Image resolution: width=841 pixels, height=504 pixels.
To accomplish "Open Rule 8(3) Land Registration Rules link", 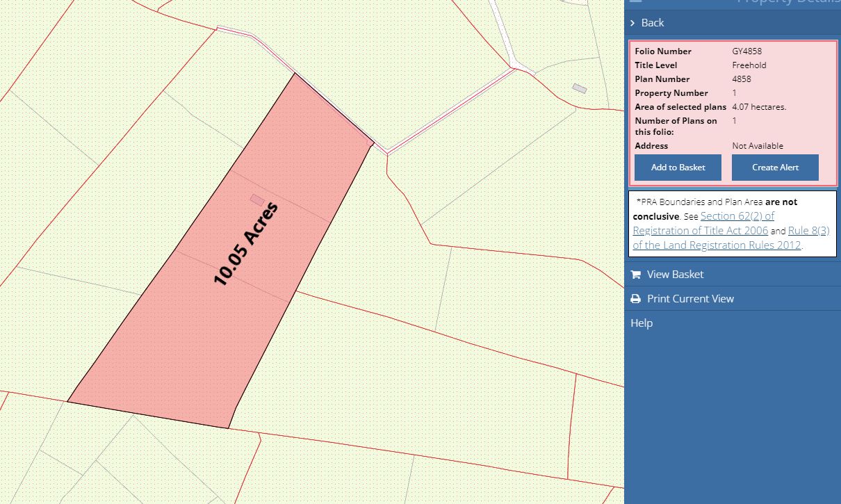I will (x=808, y=231).
